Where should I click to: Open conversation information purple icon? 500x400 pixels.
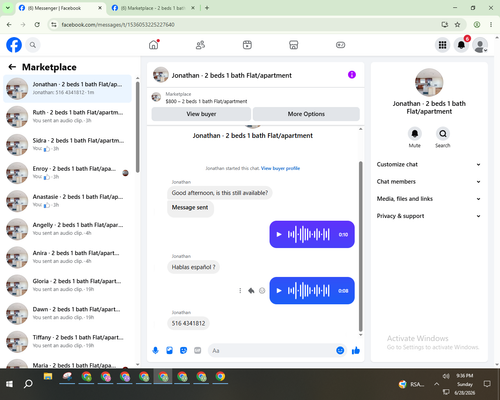[x=352, y=75]
